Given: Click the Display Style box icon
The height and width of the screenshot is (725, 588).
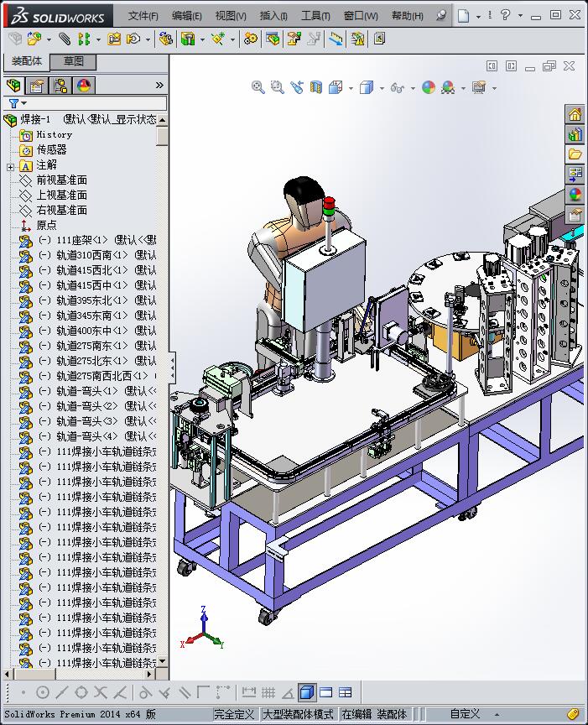Looking at the screenshot, I should point(367,87).
